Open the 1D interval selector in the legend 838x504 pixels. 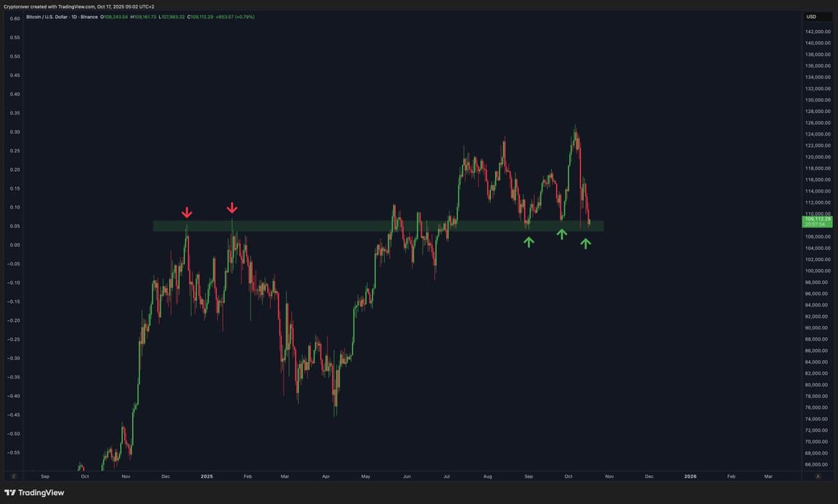pos(75,17)
